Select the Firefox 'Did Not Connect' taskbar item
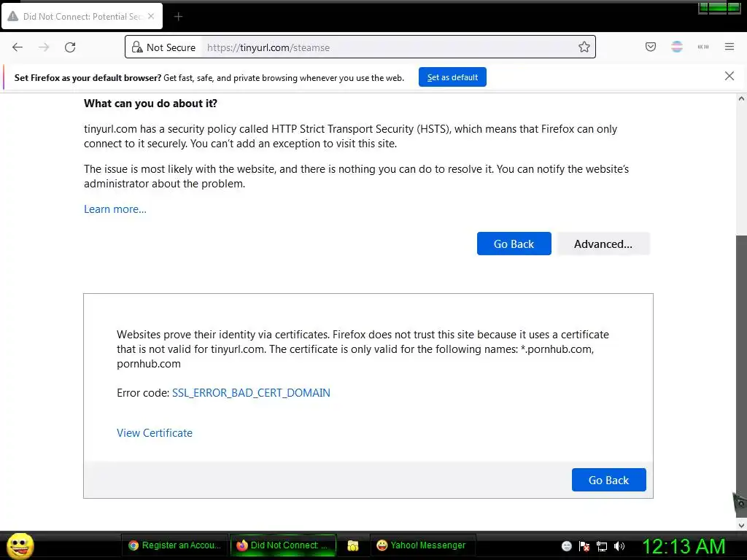 point(284,545)
